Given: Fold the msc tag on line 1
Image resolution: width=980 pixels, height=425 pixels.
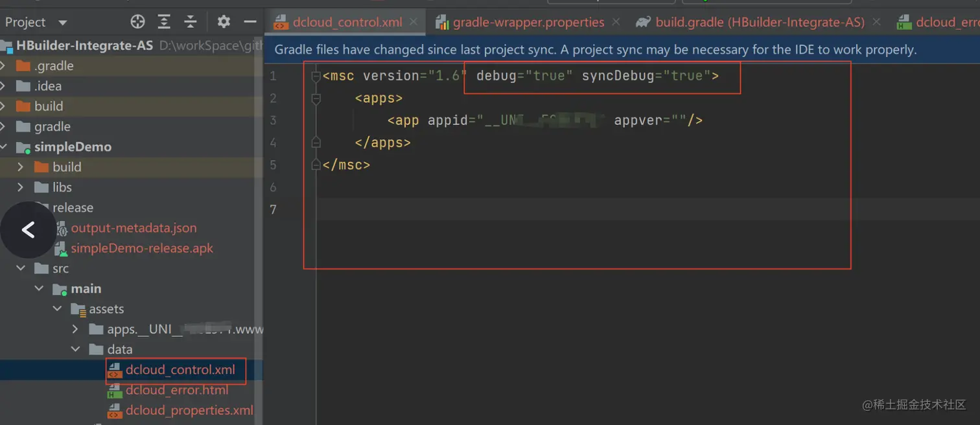Looking at the screenshot, I should coord(316,76).
